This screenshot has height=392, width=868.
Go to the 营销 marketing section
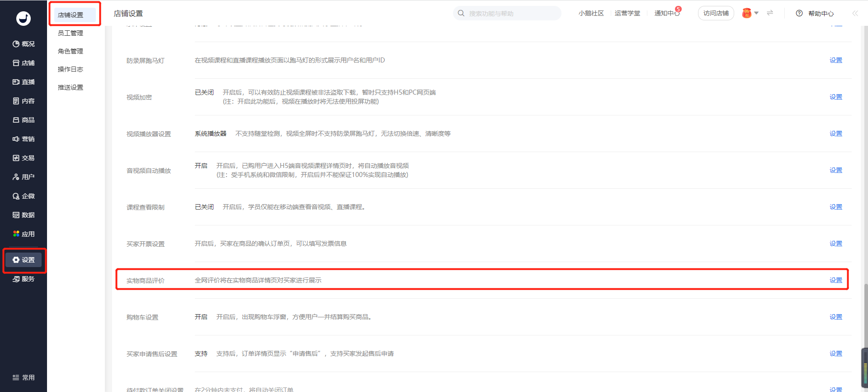point(24,139)
